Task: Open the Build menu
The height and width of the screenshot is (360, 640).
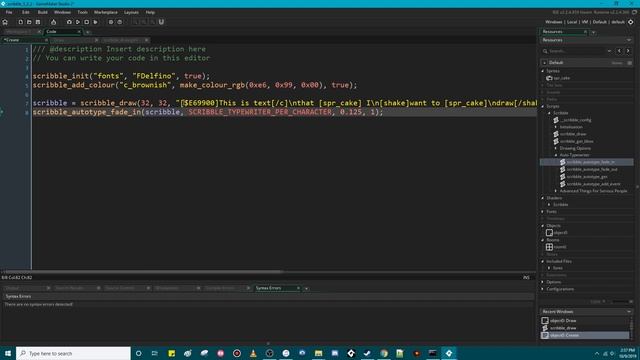Action: click(x=42, y=12)
